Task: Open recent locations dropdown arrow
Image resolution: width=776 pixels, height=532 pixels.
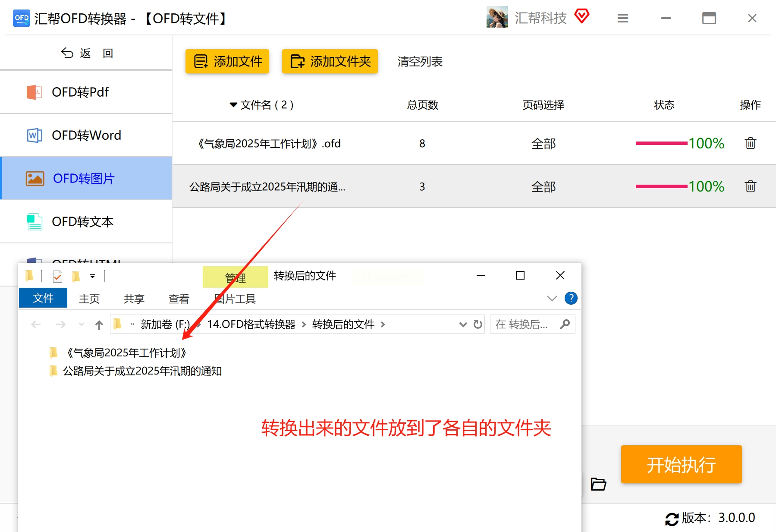Action: [x=82, y=324]
